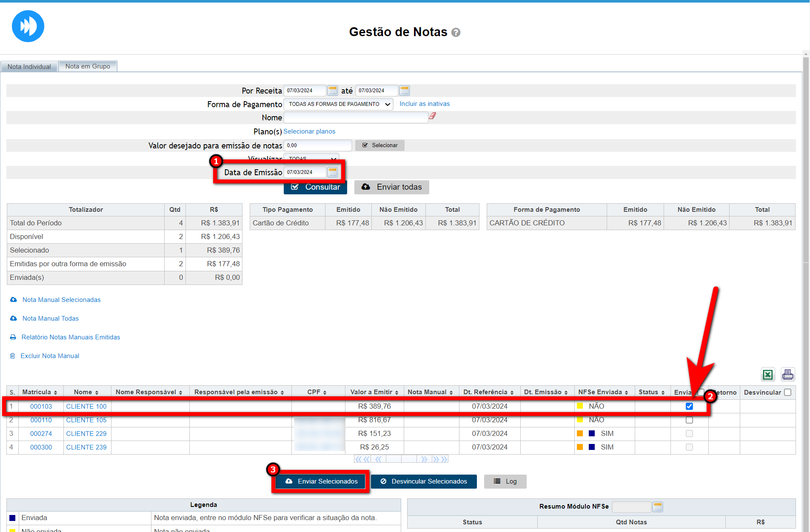Screen dimensions: 810x532
Task: Open the Selecionar planos link
Action: pyautogui.click(x=309, y=131)
